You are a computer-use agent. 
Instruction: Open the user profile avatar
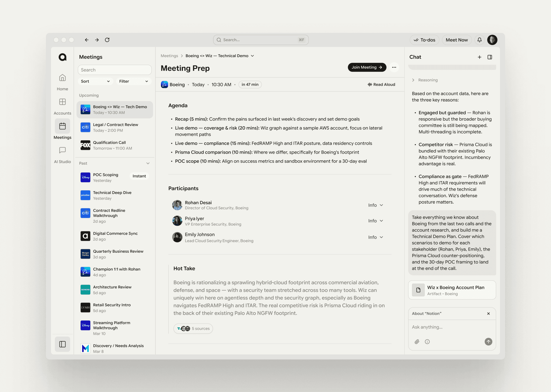[492, 40]
